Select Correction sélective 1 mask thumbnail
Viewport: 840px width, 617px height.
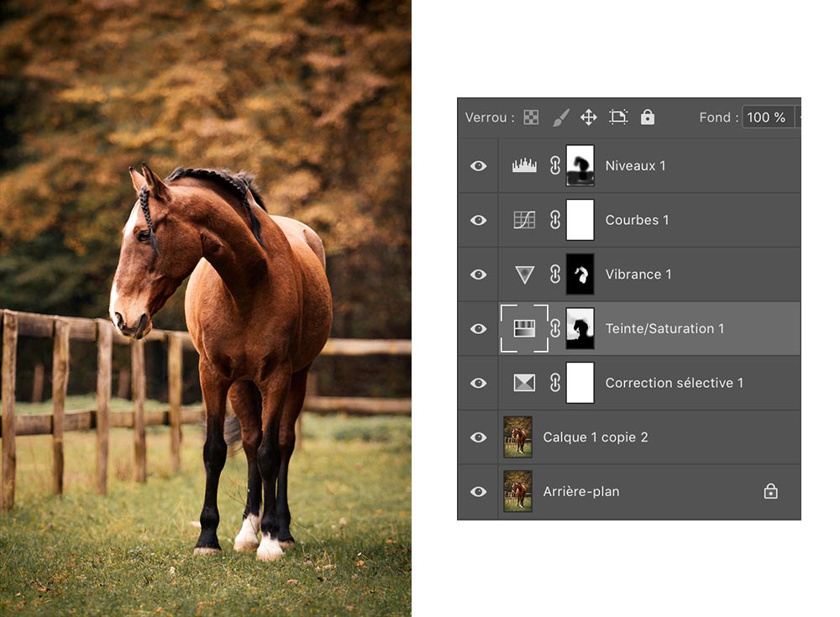[580, 383]
